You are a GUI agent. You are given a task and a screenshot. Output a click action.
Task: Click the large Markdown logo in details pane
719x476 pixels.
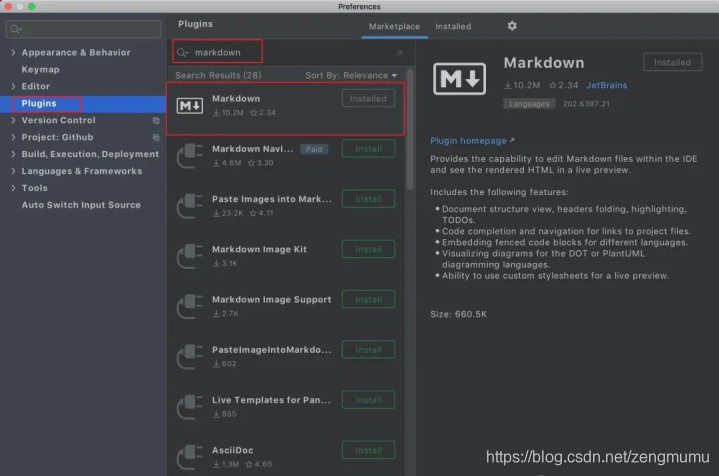pyautogui.click(x=459, y=79)
